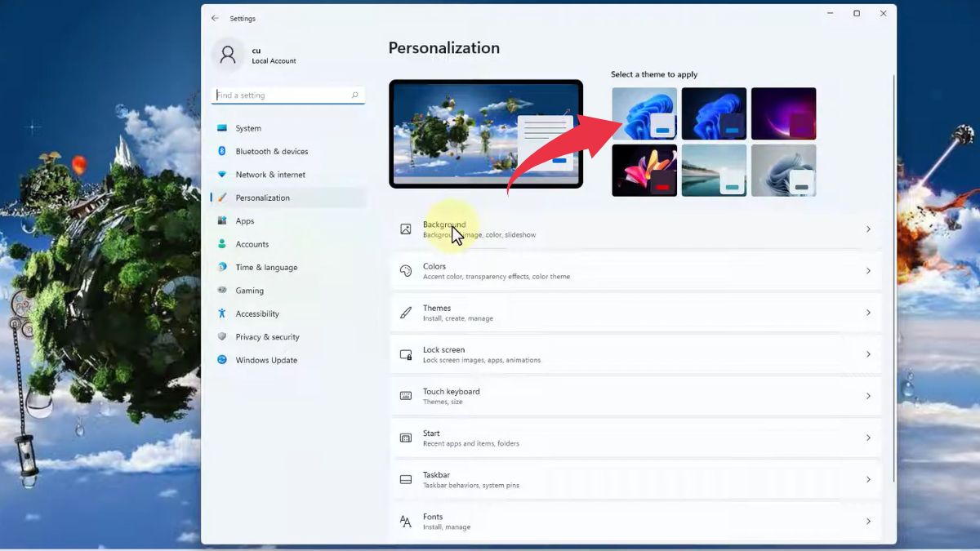Click the Colors palette icon
The height and width of the screenshot is (551, 980).
pyautogui.click(x=406, y=271)
